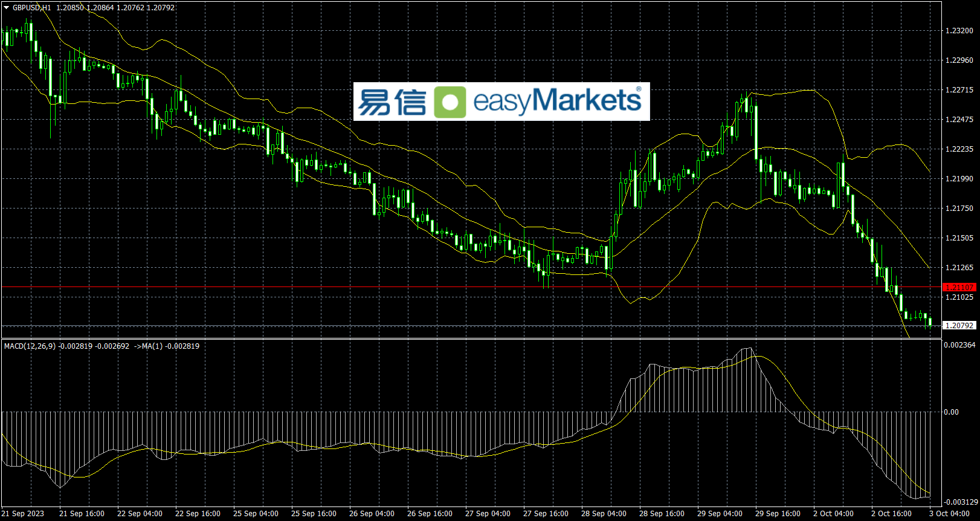The width and height of the screenshot is (980, 521).
Task: Click the MACD(12,26,9) indicator label
Action: 30,346
